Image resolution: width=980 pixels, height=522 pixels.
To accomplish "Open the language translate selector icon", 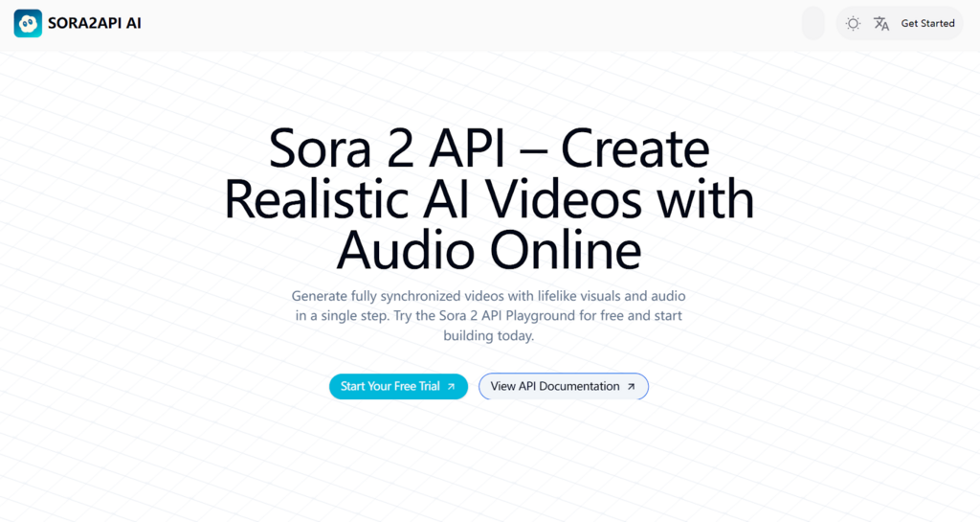I will (x=881, y=23).
